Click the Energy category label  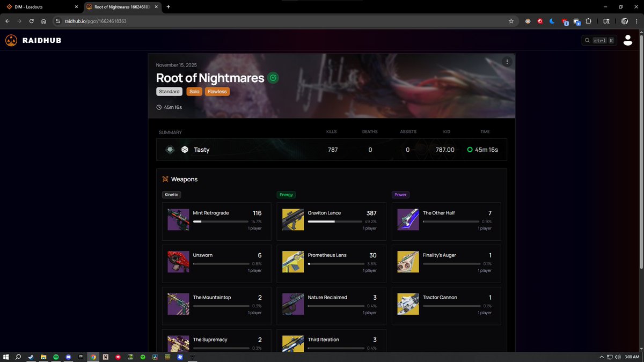[286, 195]
